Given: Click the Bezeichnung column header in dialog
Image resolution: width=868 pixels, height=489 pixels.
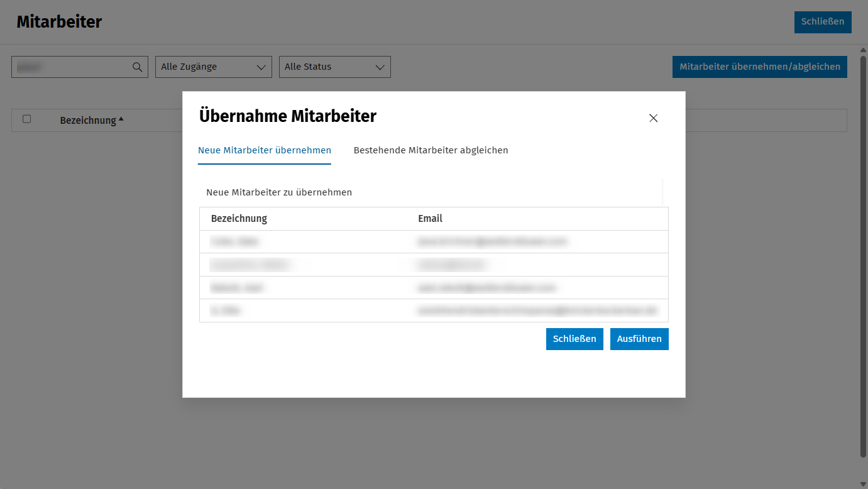Looking at the screenshot, I should pos(239,219).
